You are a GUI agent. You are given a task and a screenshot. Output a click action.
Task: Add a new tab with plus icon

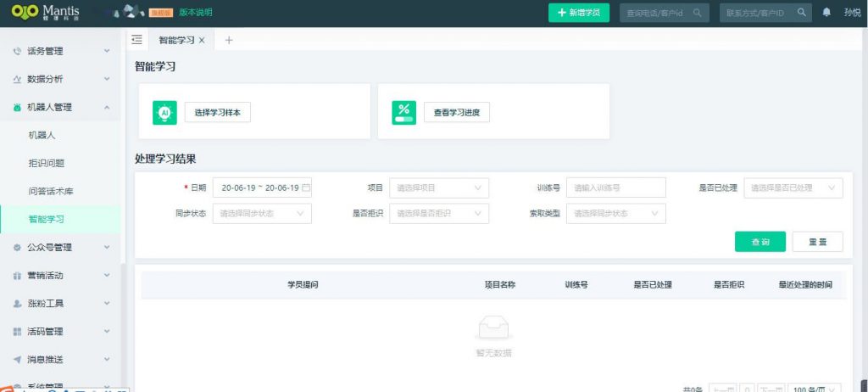(x=229, y=40)
